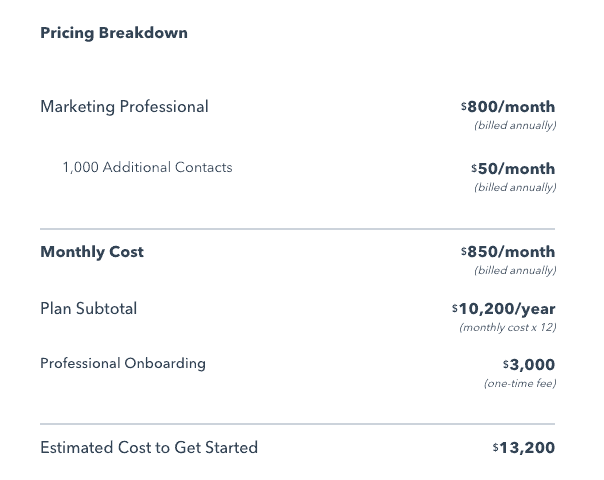The height and width of the screenshot is (480, 604).
Task: Click the Monthly Cost label
Action: pyautogui.click(x=92, y=252)
